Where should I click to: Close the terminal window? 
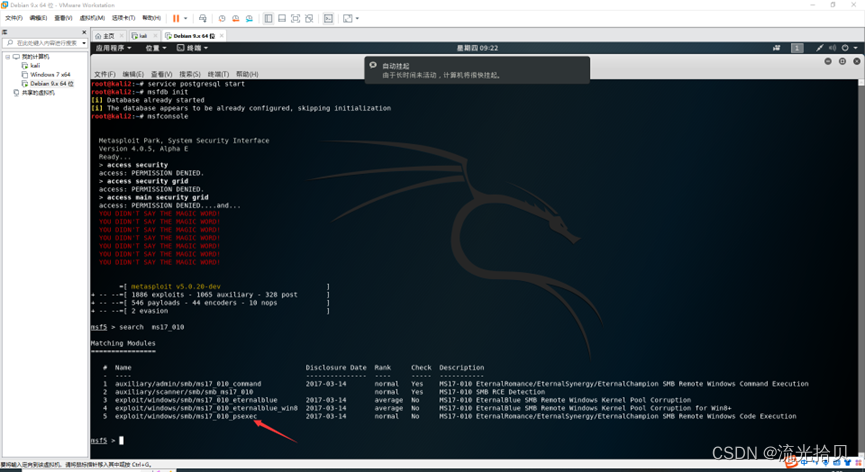tap(857, 61)
